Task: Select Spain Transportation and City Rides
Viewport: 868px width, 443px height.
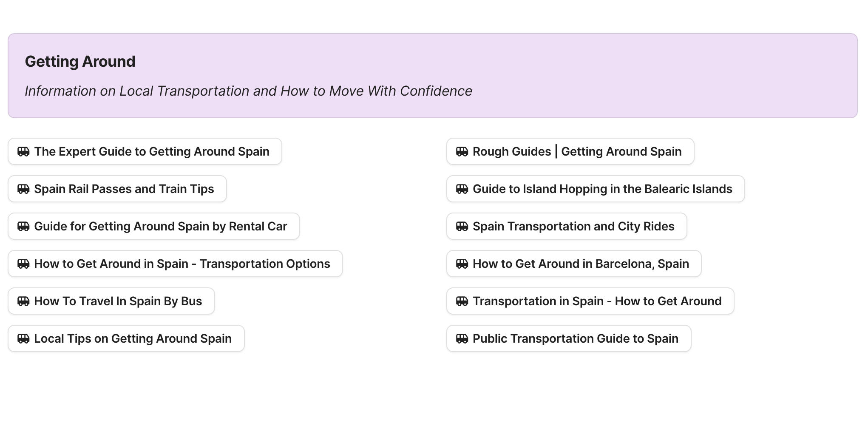Action: (x=573, y=227)
